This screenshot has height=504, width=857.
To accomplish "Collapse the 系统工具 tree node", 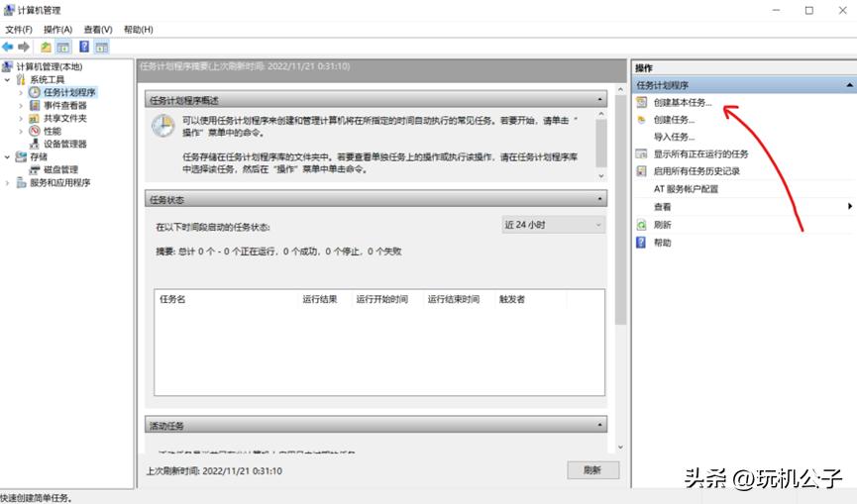I will pyautogui.click(x=7, y=80).
